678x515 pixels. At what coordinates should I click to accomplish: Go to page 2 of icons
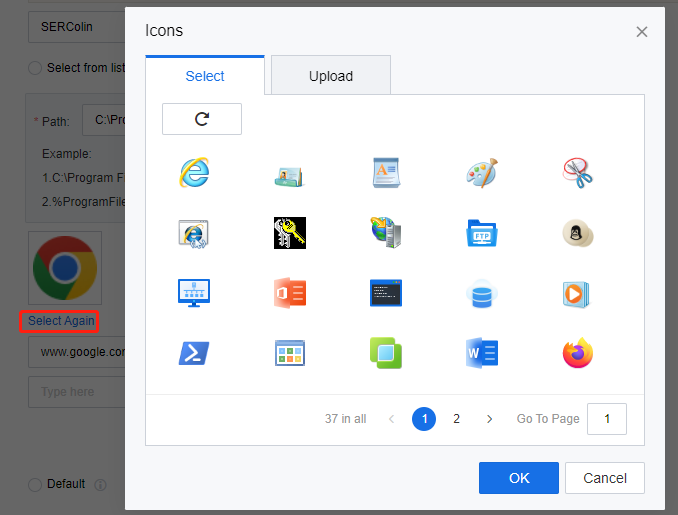click(x=456, y=419)
